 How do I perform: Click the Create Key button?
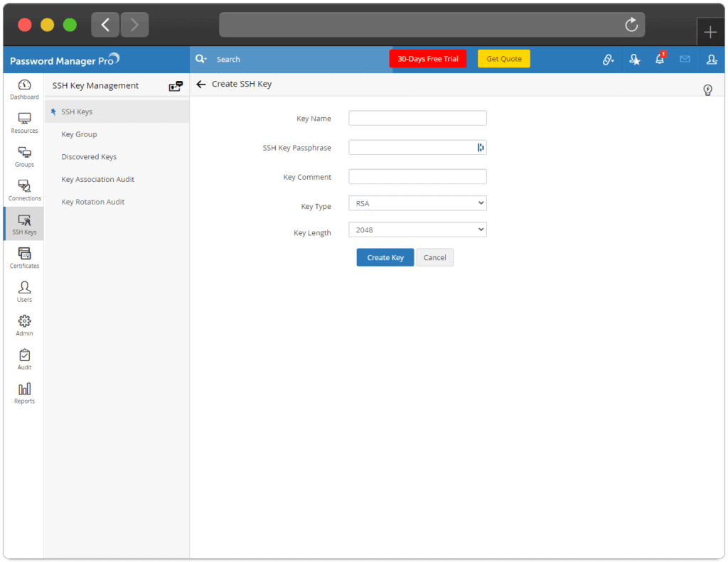coord(385,258)
